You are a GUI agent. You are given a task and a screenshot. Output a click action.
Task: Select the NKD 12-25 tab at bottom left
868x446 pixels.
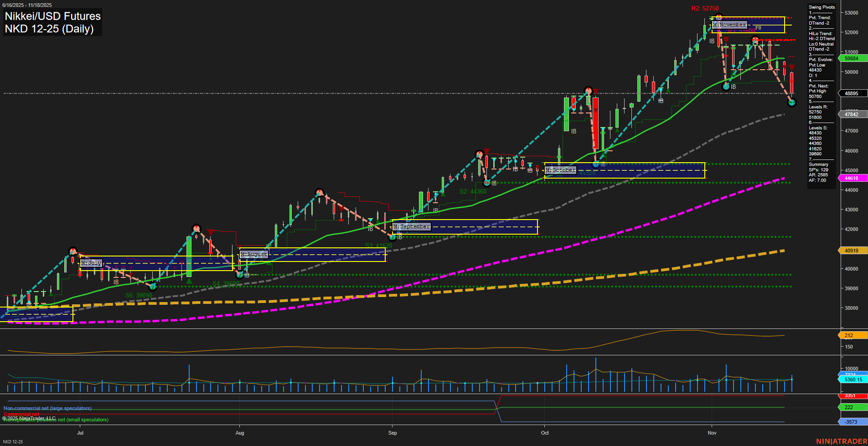coord(14,441)
